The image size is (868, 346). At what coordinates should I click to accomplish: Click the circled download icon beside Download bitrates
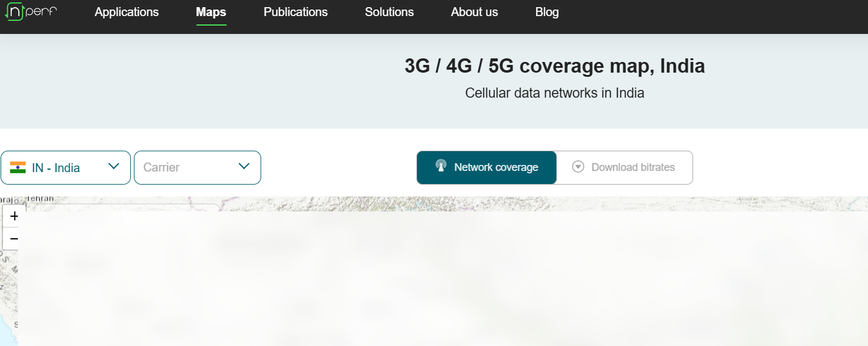point(578,167)
